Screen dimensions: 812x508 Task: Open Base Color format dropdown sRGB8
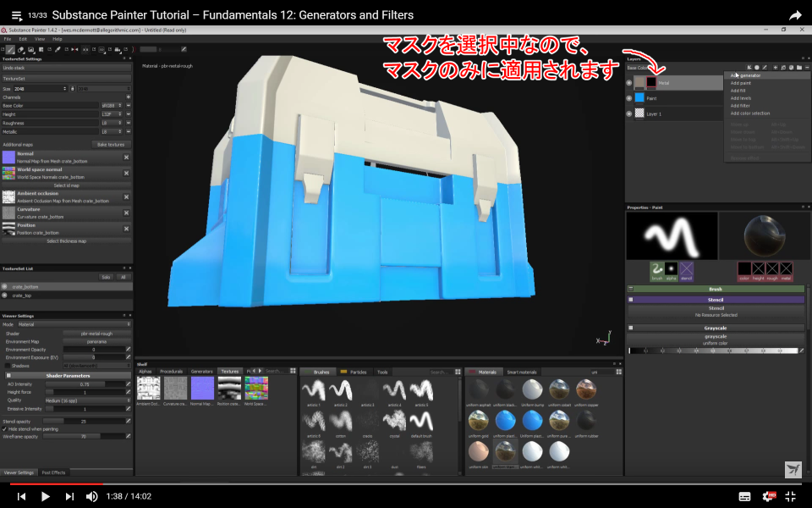point(112,106)
